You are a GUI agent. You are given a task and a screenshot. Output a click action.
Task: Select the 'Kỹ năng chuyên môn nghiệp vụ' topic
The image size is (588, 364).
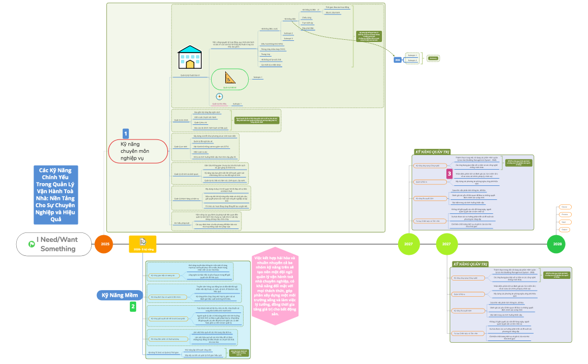click(137, 151)
